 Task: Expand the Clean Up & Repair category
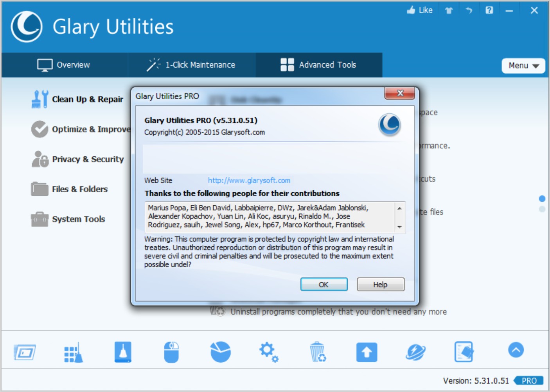click(87, 99)
